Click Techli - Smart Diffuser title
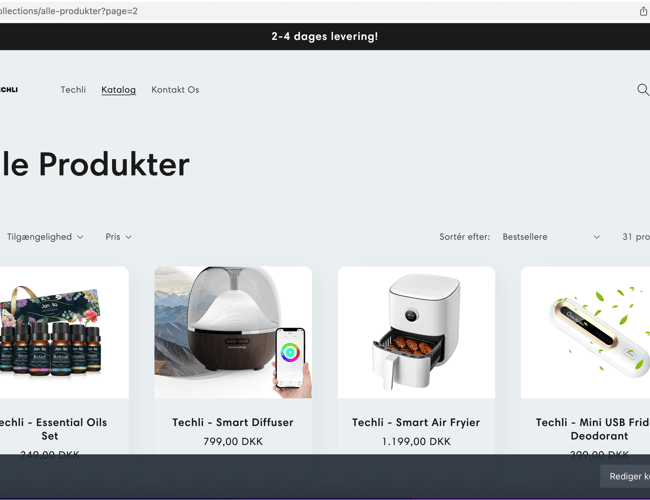 pyautogui.click(x=233, y=422)
